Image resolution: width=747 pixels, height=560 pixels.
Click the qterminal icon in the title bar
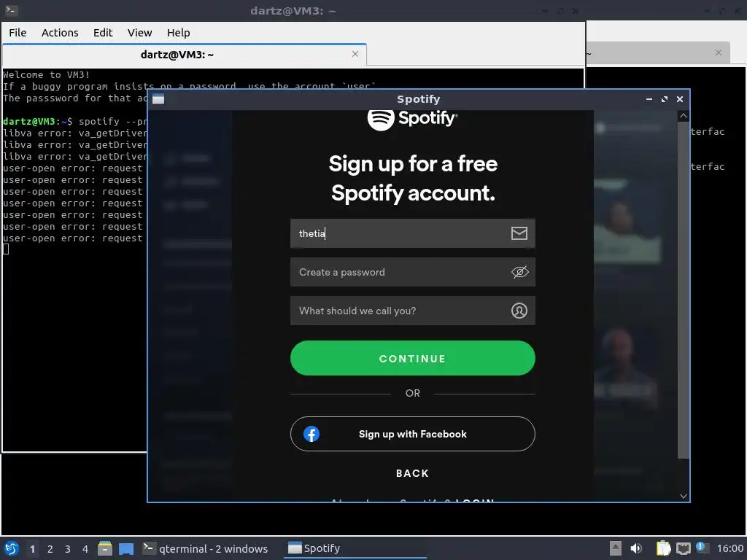pos(11,10)
